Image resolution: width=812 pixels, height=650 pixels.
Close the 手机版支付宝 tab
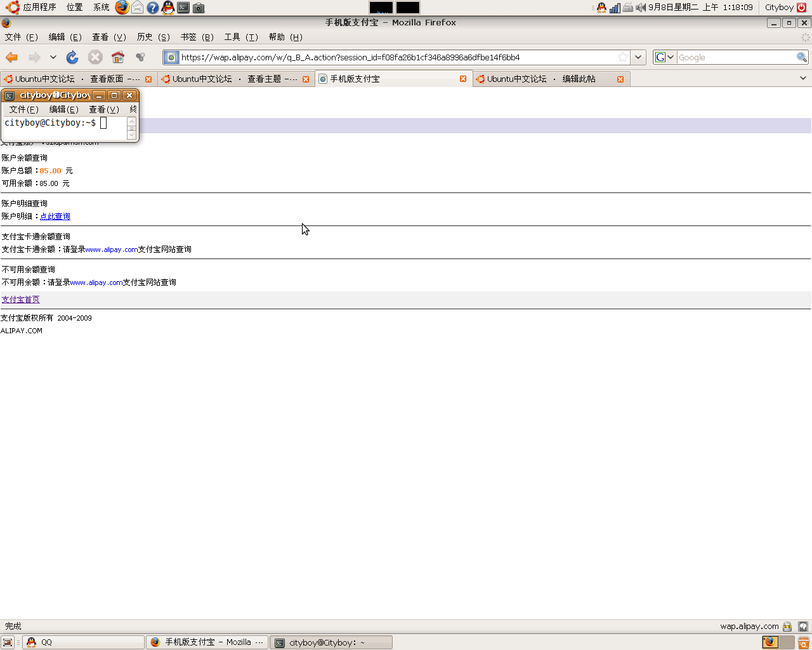point(463,79)
